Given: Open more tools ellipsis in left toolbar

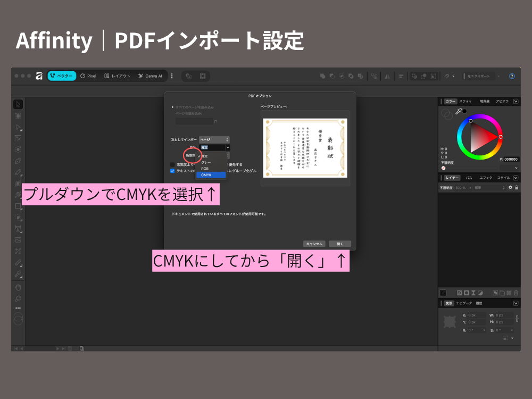Looking at the screenshot, I should click(18, 308).
